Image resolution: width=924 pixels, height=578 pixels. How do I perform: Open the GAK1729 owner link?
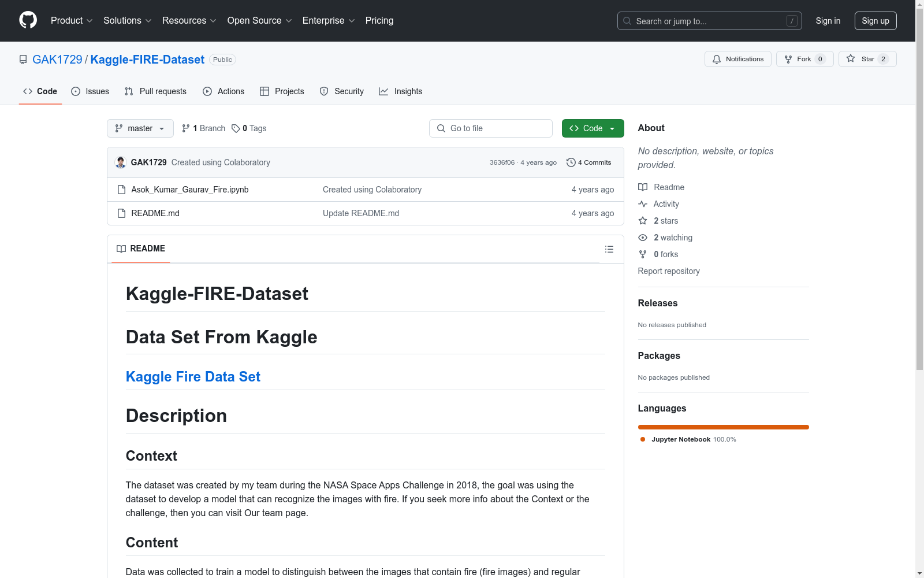57,60
